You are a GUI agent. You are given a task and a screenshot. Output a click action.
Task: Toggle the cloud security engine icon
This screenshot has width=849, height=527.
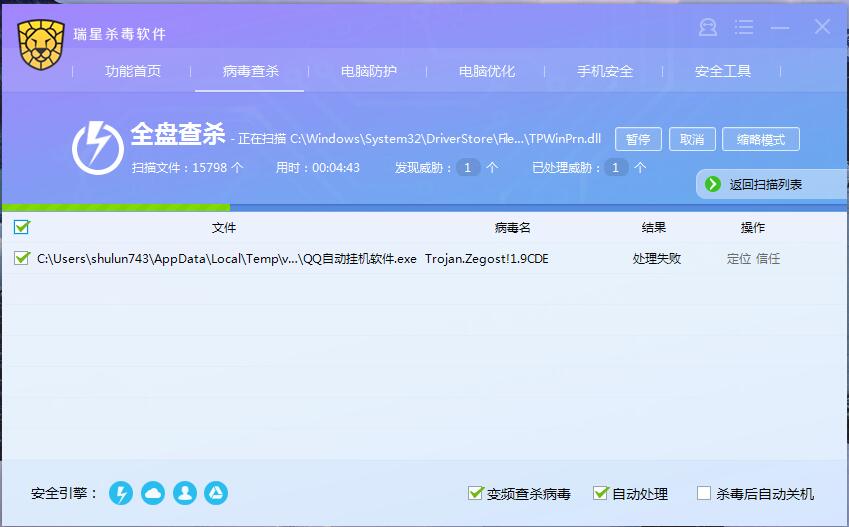[x=153, y=493]
